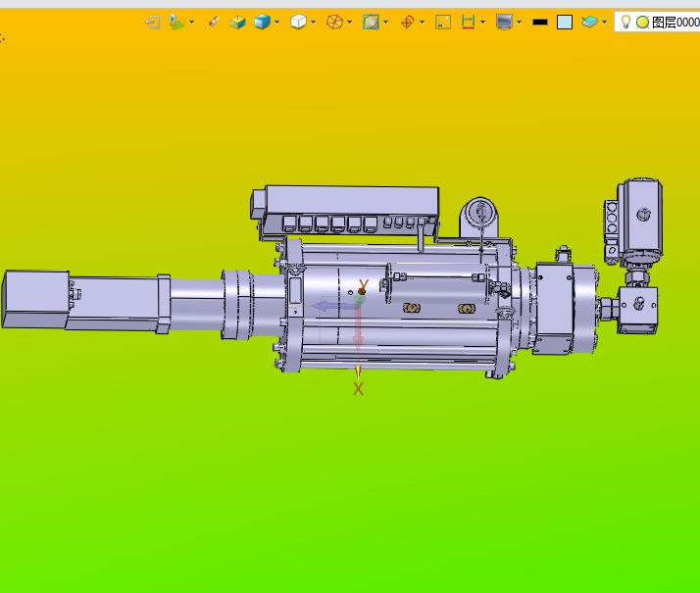Click the Y axis label on model
This screenshot has width=700, height=593.
[364, 285]
